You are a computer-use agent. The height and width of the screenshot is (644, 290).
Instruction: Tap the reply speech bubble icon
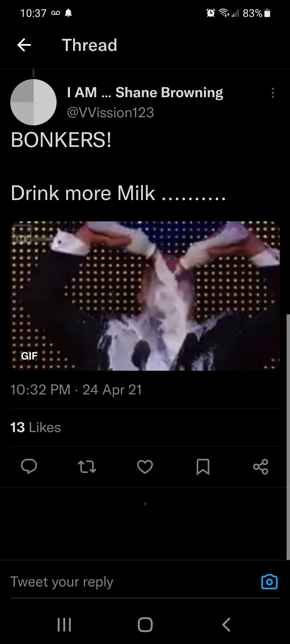pos(29,466)
